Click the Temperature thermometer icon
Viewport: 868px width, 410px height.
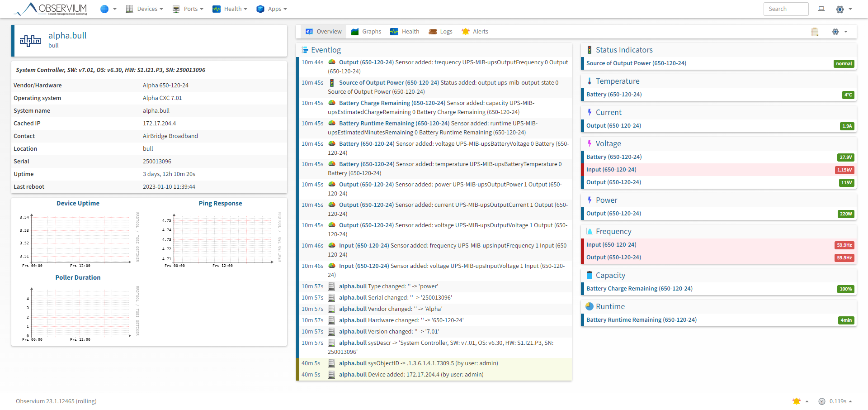tap(590, 81)
